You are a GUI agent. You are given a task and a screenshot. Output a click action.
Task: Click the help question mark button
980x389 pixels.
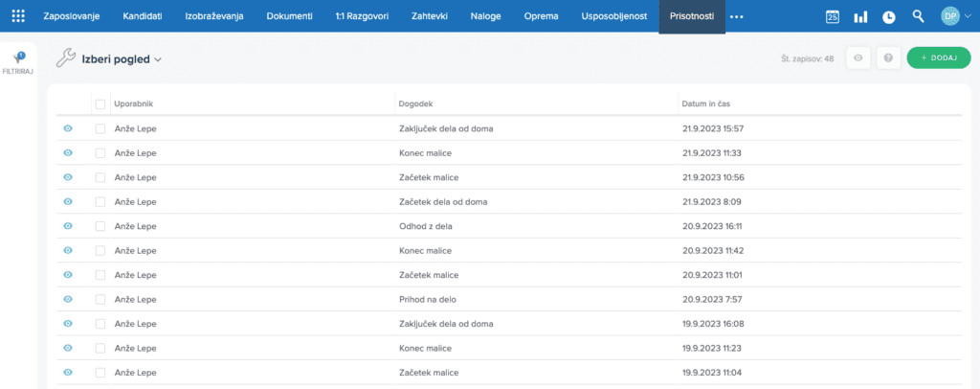click(x=889, y=58)
